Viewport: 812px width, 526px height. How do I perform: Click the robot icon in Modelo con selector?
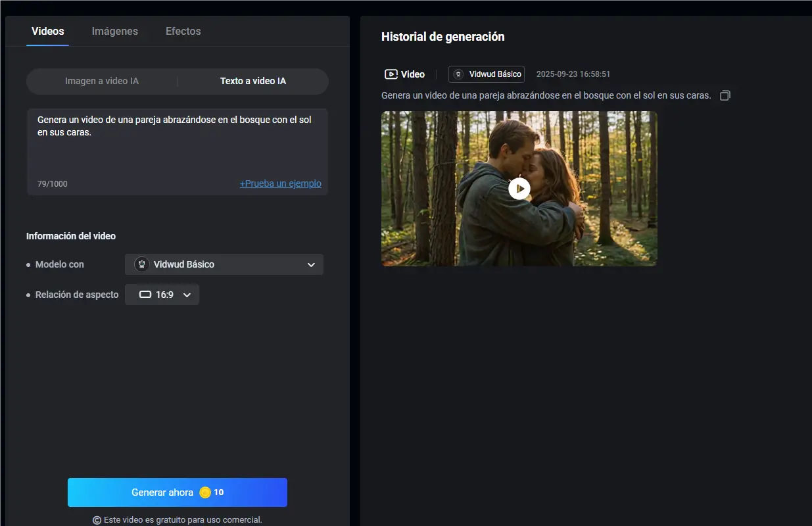141,264
